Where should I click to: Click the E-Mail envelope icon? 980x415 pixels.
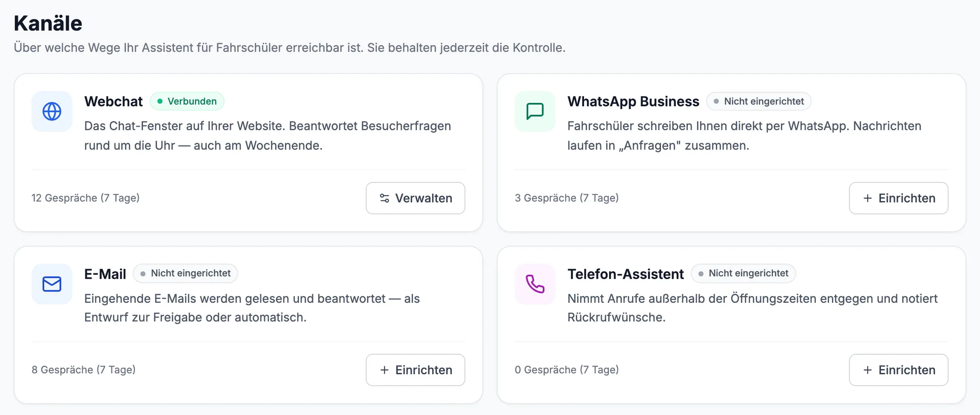[x=52, y=284]
